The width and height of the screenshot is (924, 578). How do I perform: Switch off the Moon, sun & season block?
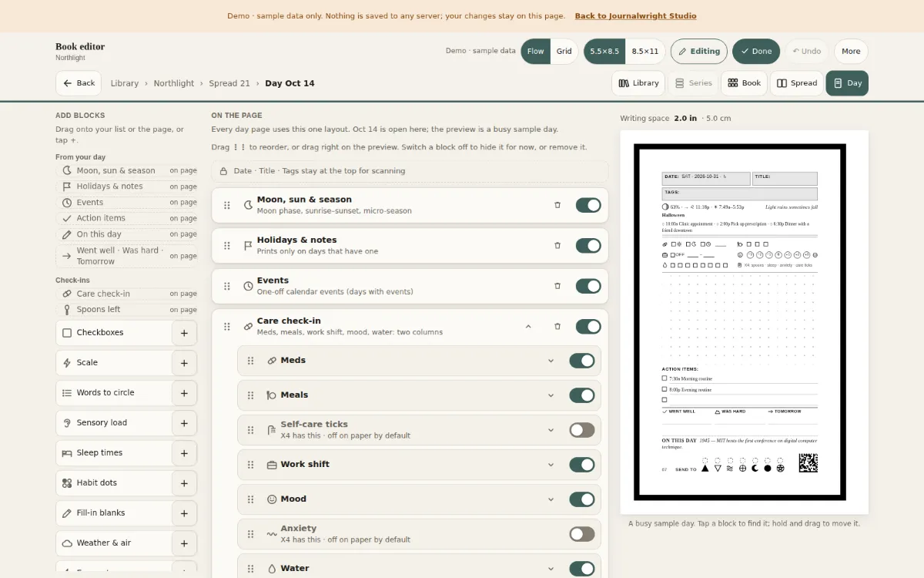click(588, 205)
